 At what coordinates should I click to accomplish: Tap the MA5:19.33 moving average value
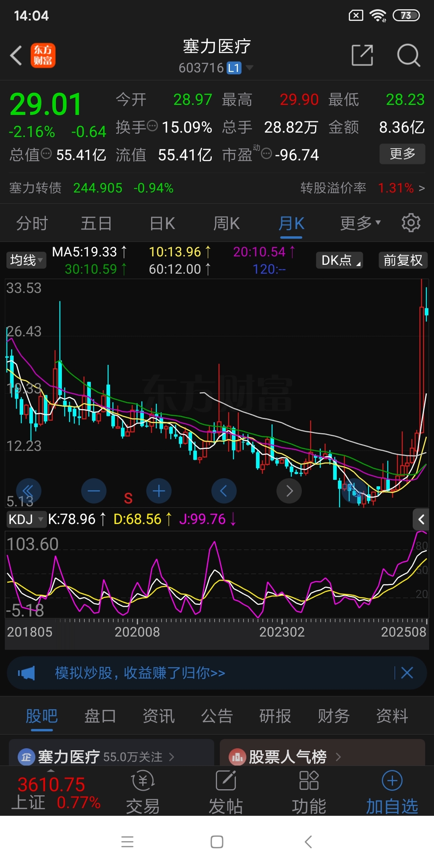[x=90, y=252]
